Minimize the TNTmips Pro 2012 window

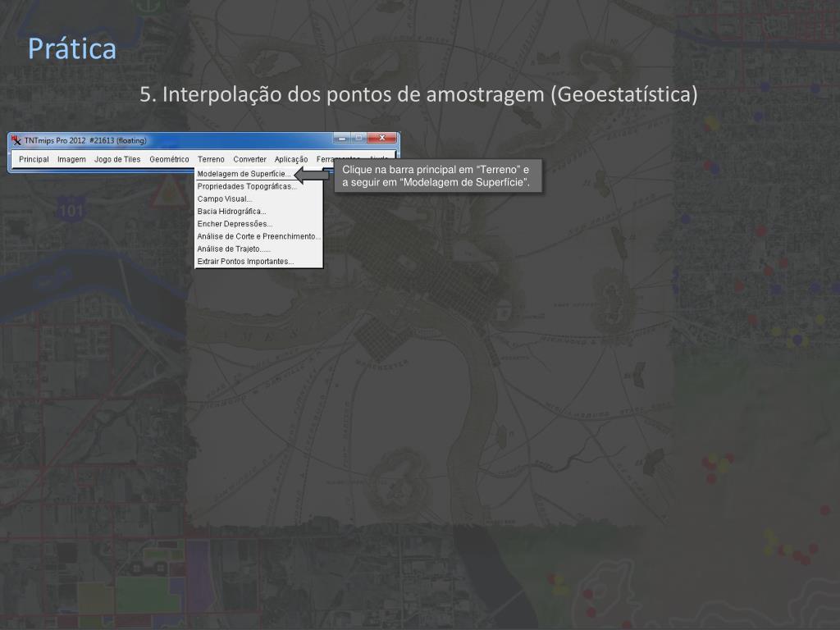click(342, 138)
